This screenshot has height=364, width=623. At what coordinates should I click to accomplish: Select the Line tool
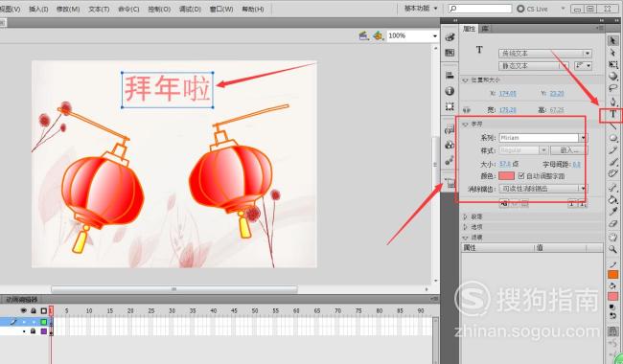(x=612, y=126)
